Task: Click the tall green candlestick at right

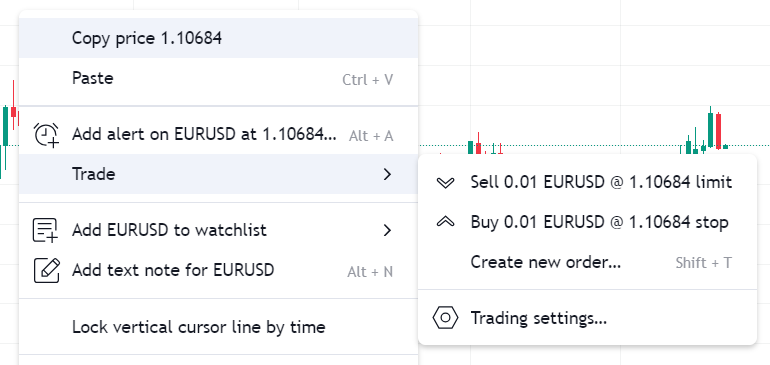Action: (x=710, y=127)
